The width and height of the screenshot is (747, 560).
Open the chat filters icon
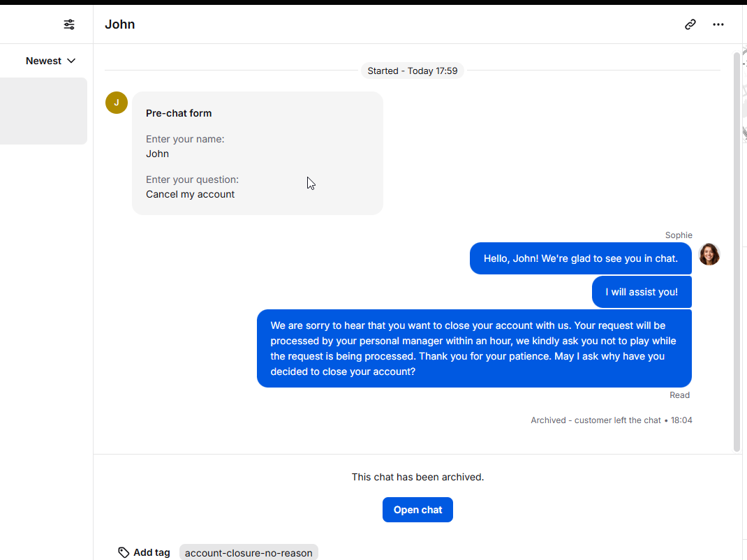[69, 24]
